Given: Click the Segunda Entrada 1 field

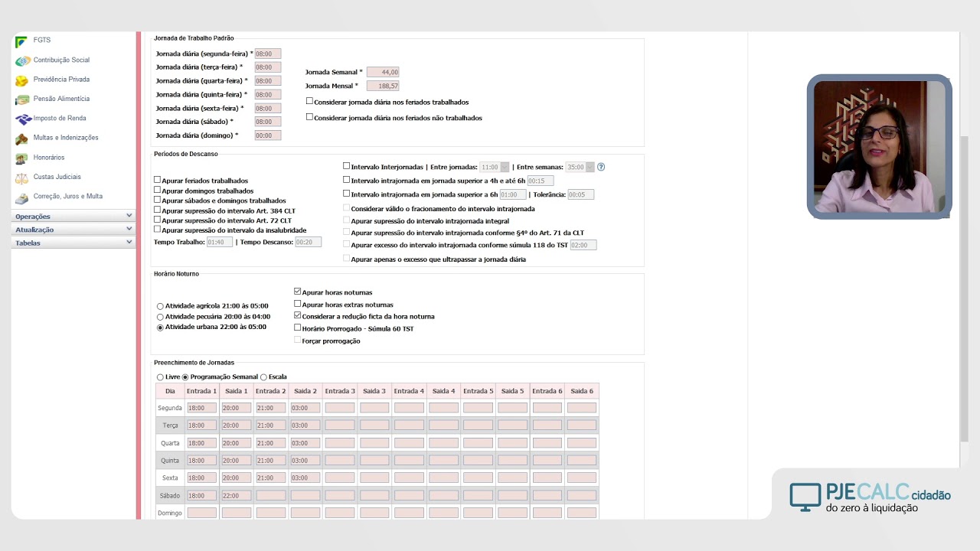Looking at the screenshot, I should coord(202,408).
